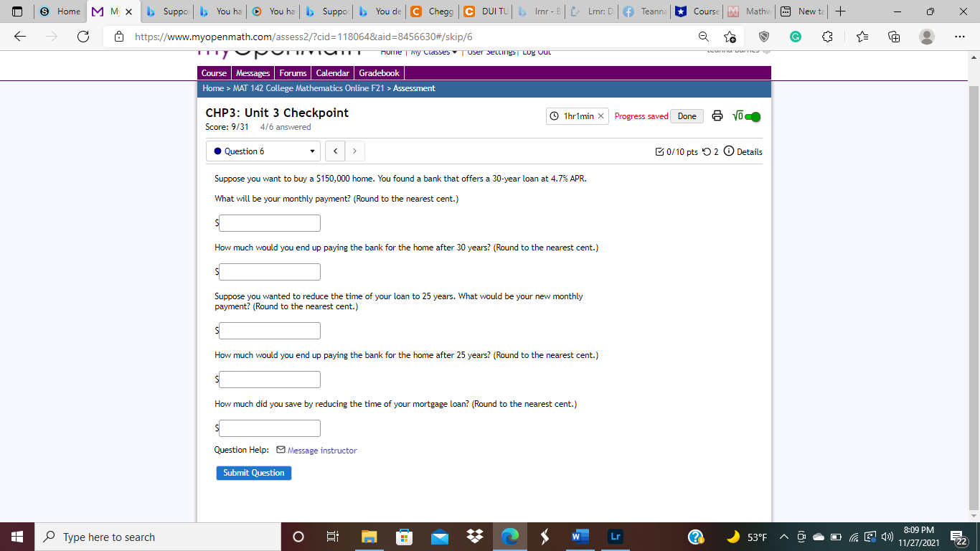Screen dimensions: 980x551
Task: Open Microsoft Word from the taskbar
Action: [580, 537]
